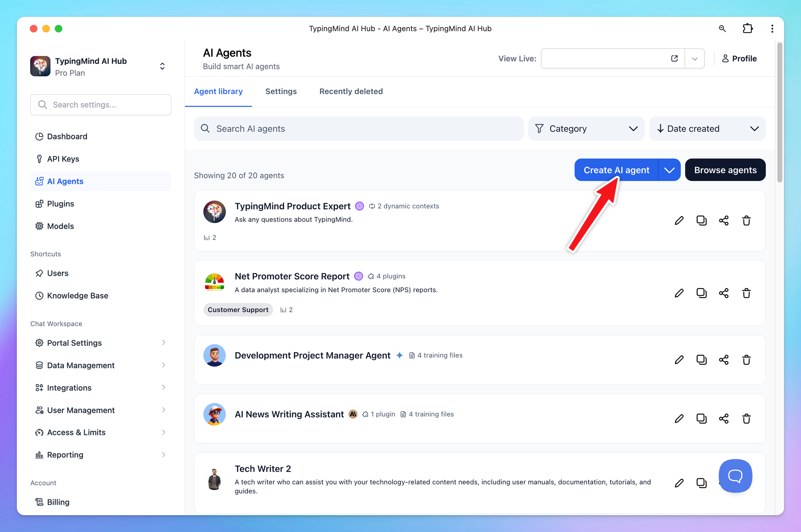Screen dimensions: 801x532
Task: Share the Development Project Manager Agent
Action: pyautogui.click(x=724, y=359)
